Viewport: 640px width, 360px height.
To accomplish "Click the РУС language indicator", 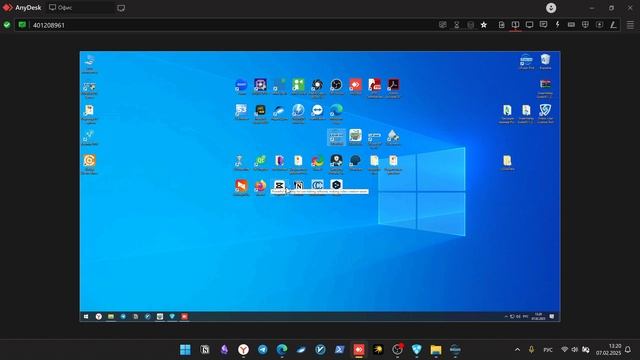I will pyautogui.click(x=548, y=350).
